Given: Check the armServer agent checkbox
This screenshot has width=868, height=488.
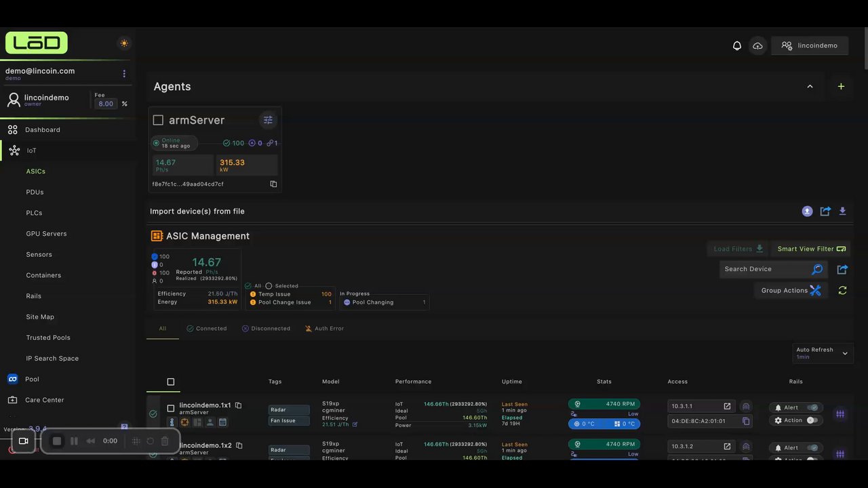Looking at the screenshot, I should click(x=158, y=120).
